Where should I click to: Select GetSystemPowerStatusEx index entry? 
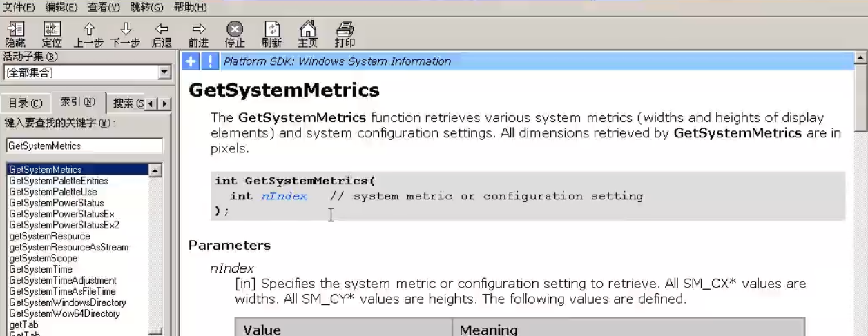(61, 214)
